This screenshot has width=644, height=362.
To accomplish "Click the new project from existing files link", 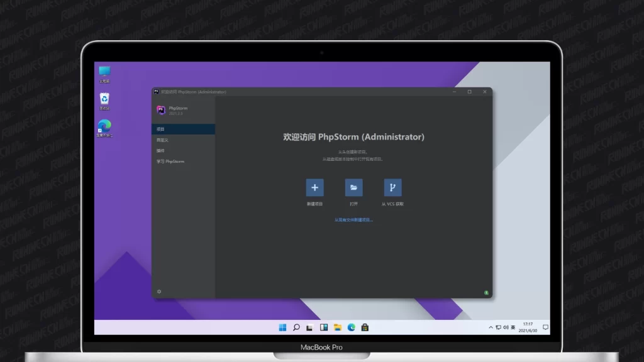I will pyautogui.click(x=353, y=220).
